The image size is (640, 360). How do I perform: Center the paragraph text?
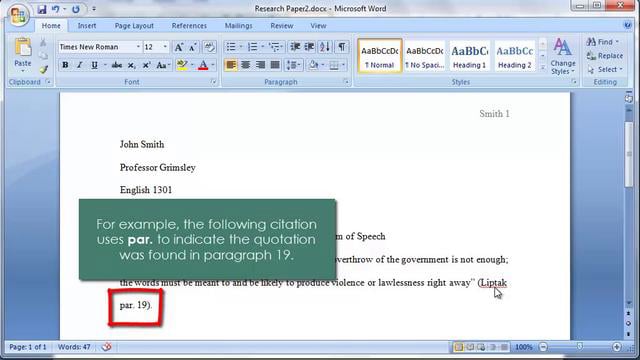click(x=245, y=65)
